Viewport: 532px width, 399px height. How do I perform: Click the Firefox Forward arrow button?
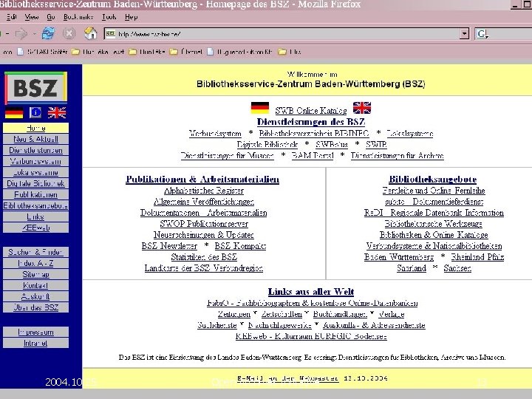pyautogui.click(x=21, y=33)
